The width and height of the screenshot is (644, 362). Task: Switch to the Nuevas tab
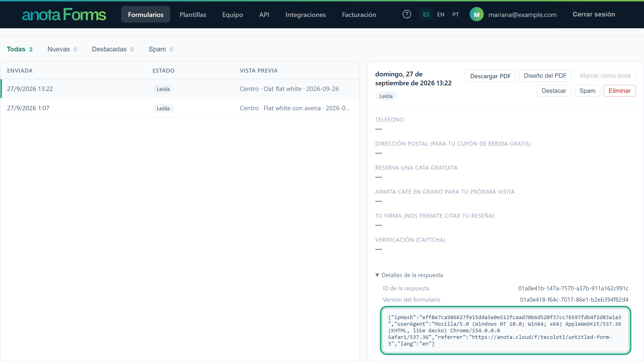click(62, 49)
